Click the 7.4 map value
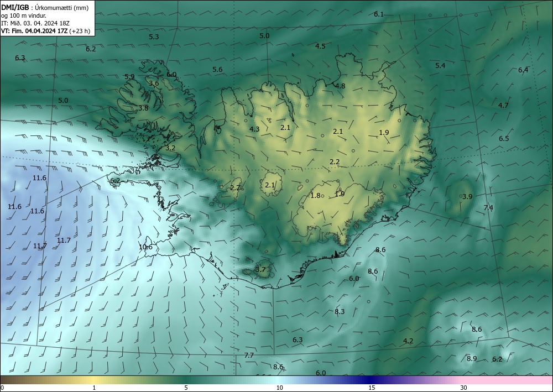This screenshot has width=553, height=392. click(x=488, y=208)
